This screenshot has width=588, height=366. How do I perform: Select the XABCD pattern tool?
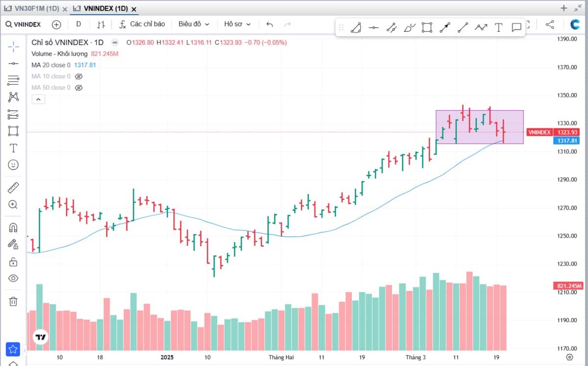click(13, 97)
